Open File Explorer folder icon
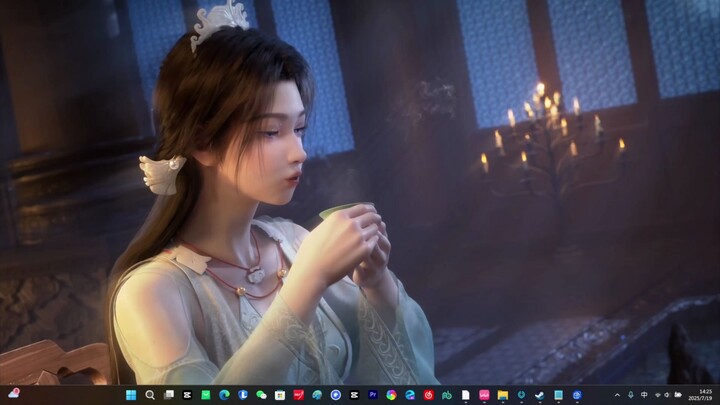The image size is (720, 405). [503, 395]
